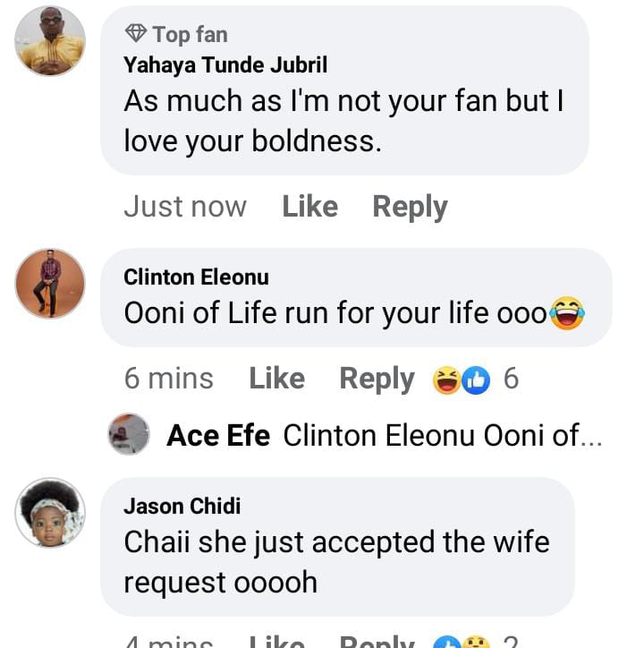Open Ace Efe's small profile picture
This screenshot has height=648, width=644.
(129, 435)
